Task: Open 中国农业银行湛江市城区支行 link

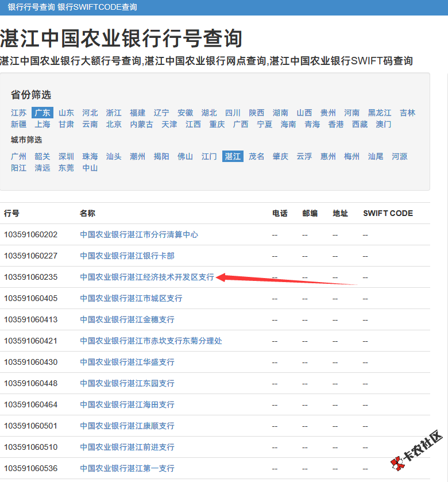Action: tap(131, 298)
